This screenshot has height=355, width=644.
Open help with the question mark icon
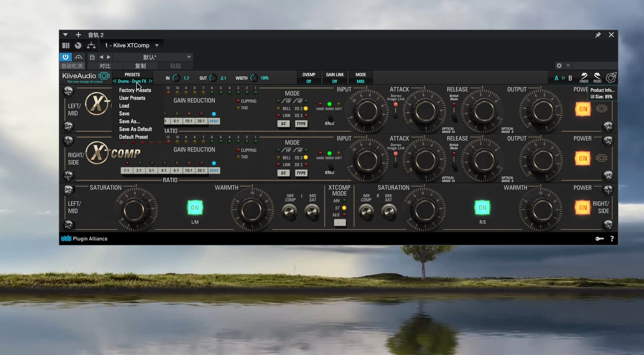pos(612,239)
